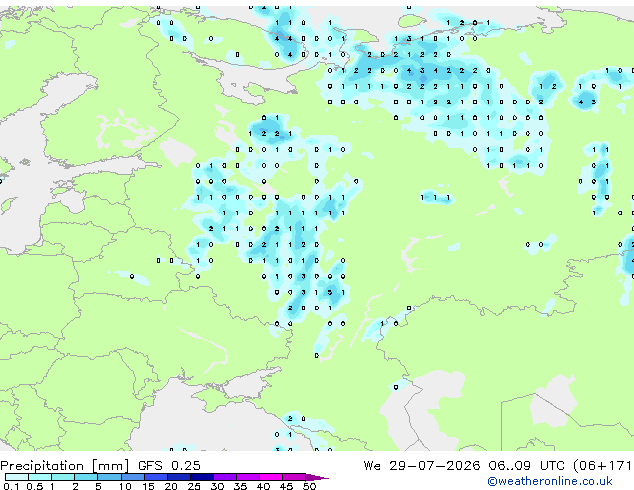Screen dimensions: 634x490
Task: Click the over-50 arrow tip of the legend
Action: 317,477
